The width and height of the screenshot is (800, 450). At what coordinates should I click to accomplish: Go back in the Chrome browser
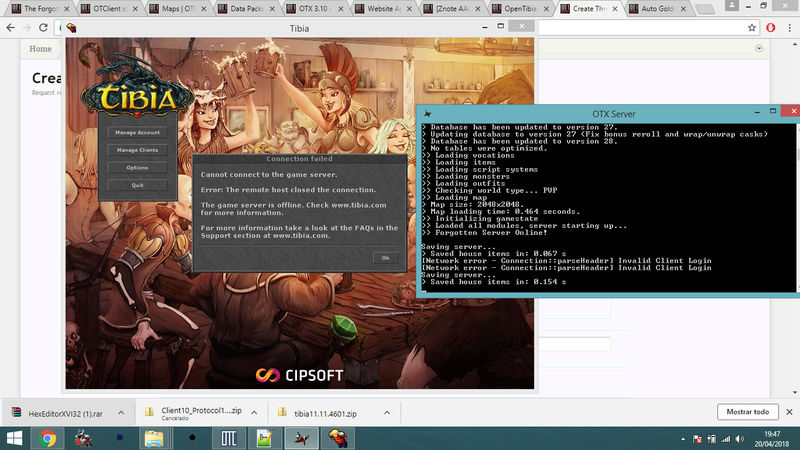point(11,28)
